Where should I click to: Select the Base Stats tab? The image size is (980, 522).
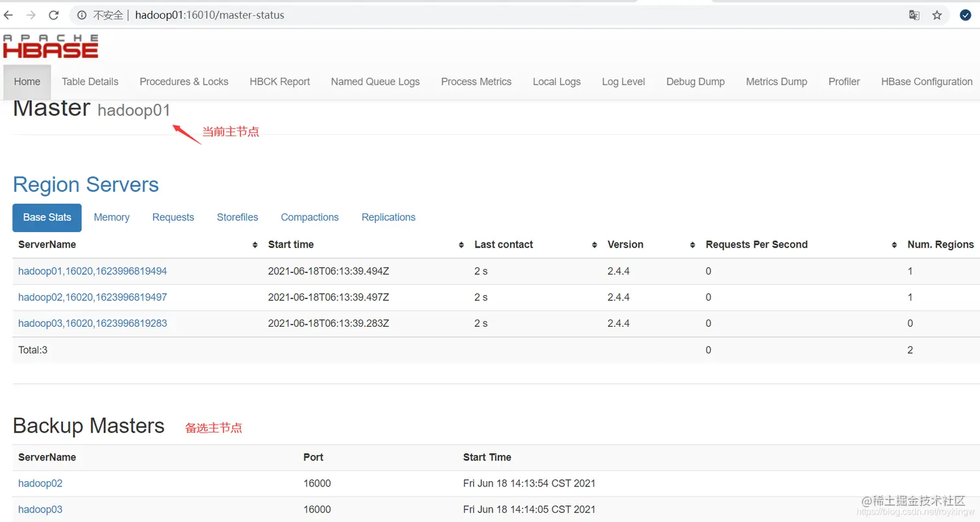[x=47, y=217]
